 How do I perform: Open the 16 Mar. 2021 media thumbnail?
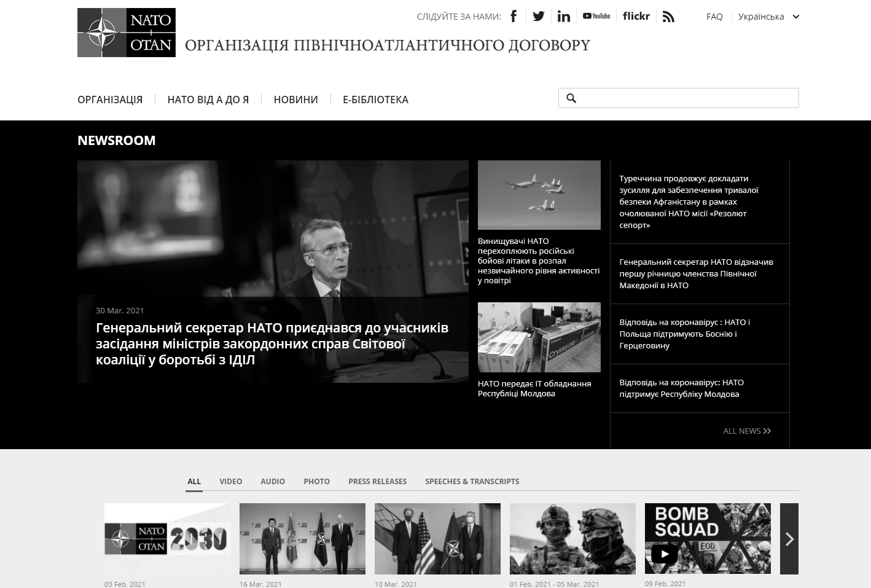tap(302, 539)
